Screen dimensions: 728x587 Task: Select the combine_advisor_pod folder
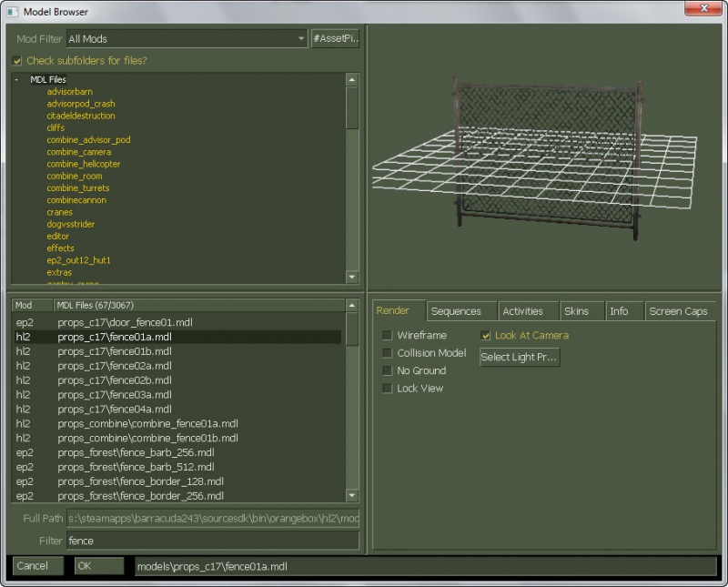(x=88, y=140)
